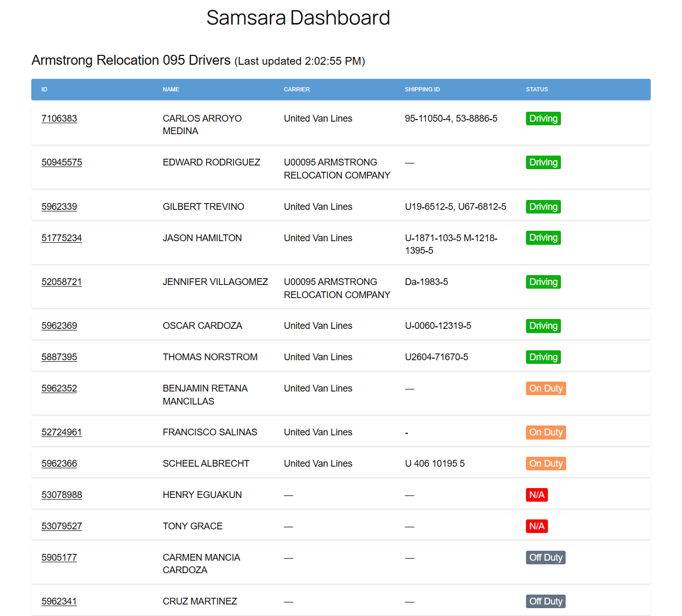
Task: Click Driving badge for Thomas Norstrom
Action: point(543,357)
